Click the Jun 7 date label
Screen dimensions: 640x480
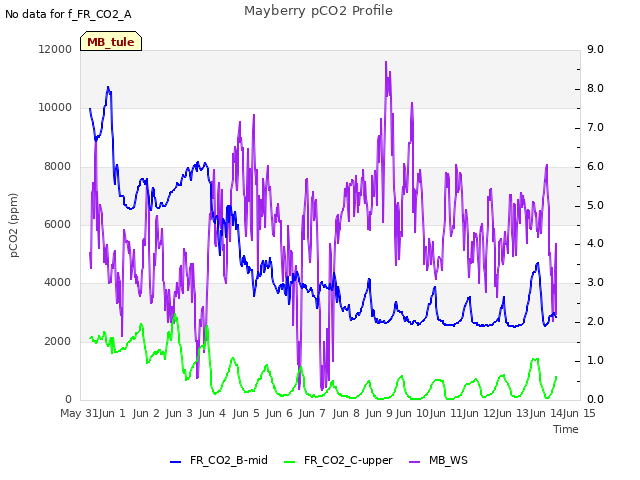coord(312,413)
